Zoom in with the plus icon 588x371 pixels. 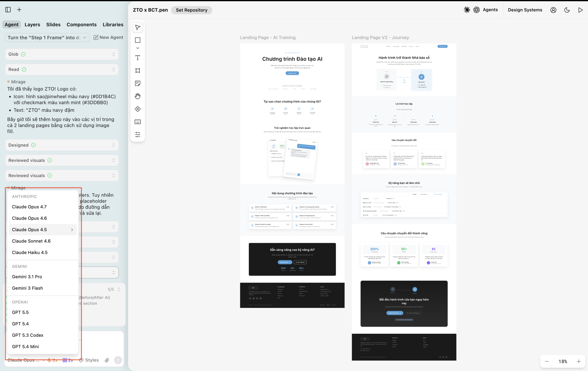579,362
